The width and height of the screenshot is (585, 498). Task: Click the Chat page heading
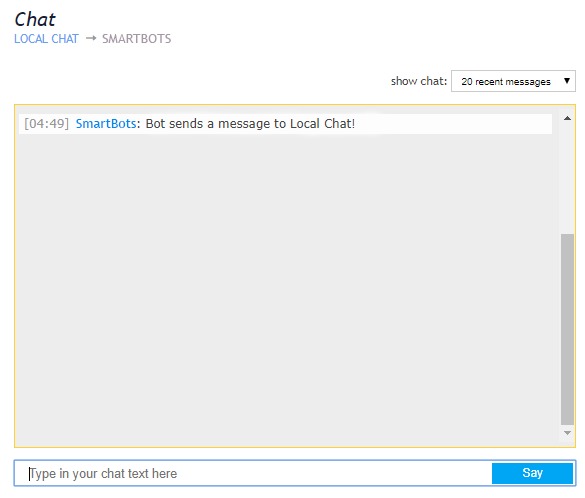point(35,19)
